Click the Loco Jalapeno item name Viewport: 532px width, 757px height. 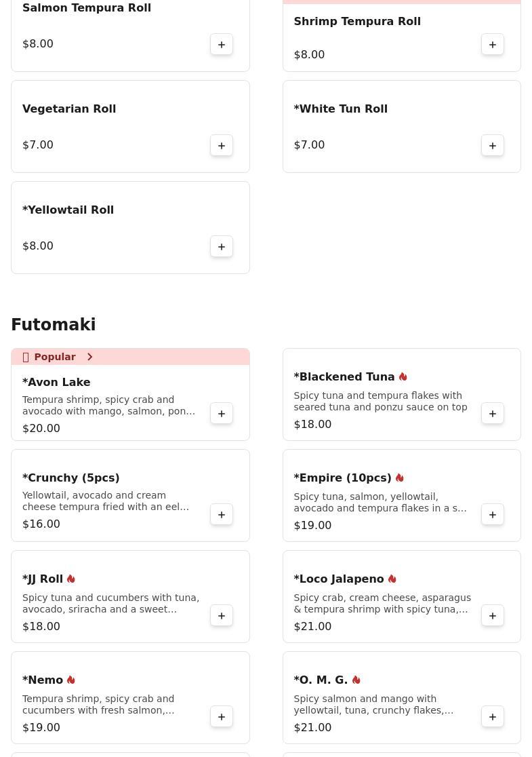click(338, 579)
